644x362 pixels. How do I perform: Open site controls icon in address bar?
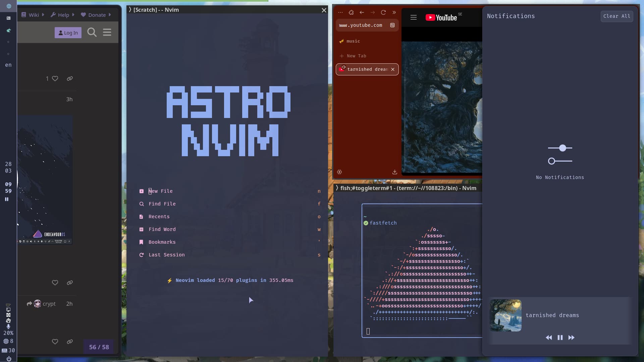[x=392, y=25]
